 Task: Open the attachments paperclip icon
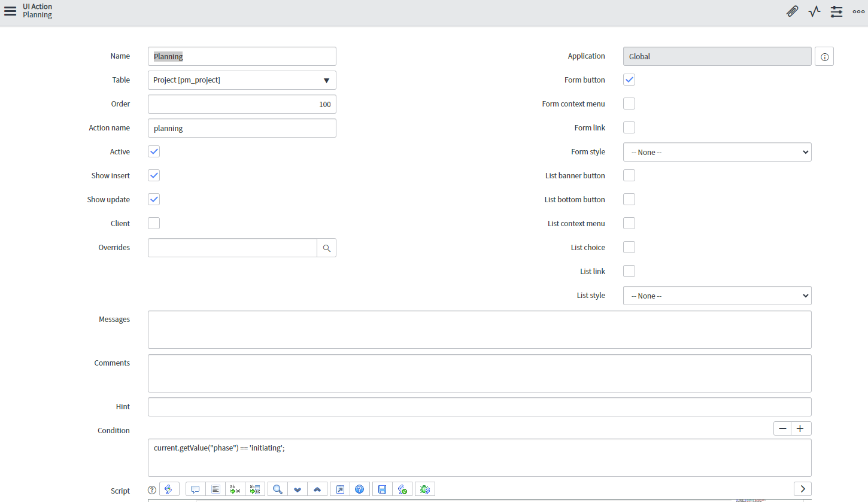pyautogui.click(x=792, y=11)
